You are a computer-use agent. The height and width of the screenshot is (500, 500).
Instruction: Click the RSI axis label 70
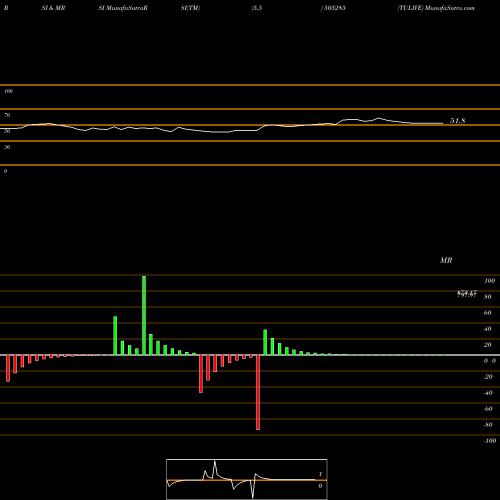pyautogui.click(x=7, y=115)
